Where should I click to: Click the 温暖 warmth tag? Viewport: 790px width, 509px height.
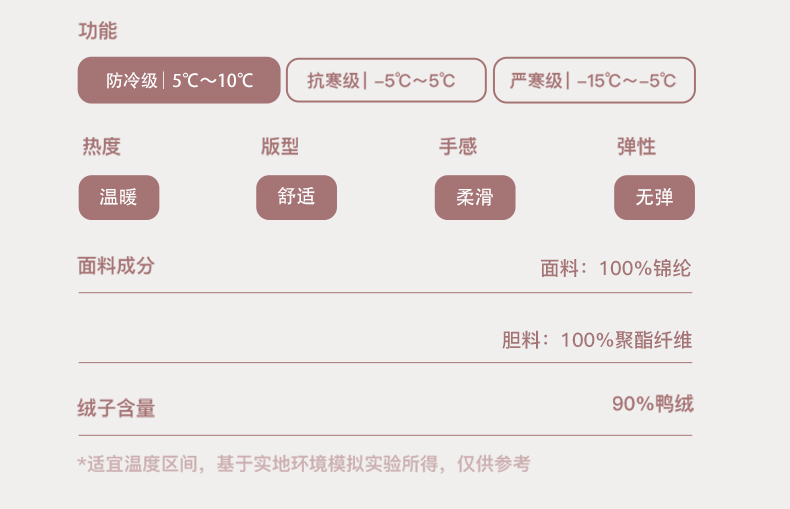pos(119,197)
